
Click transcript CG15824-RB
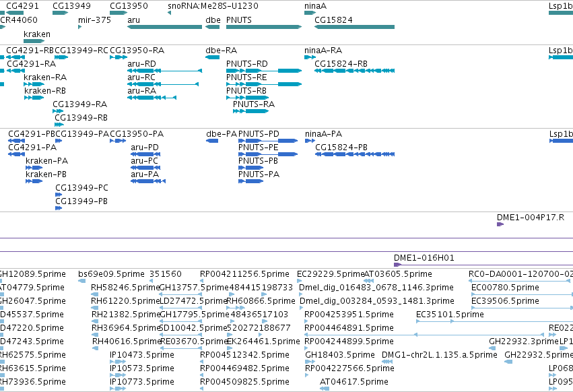point(354,71)
